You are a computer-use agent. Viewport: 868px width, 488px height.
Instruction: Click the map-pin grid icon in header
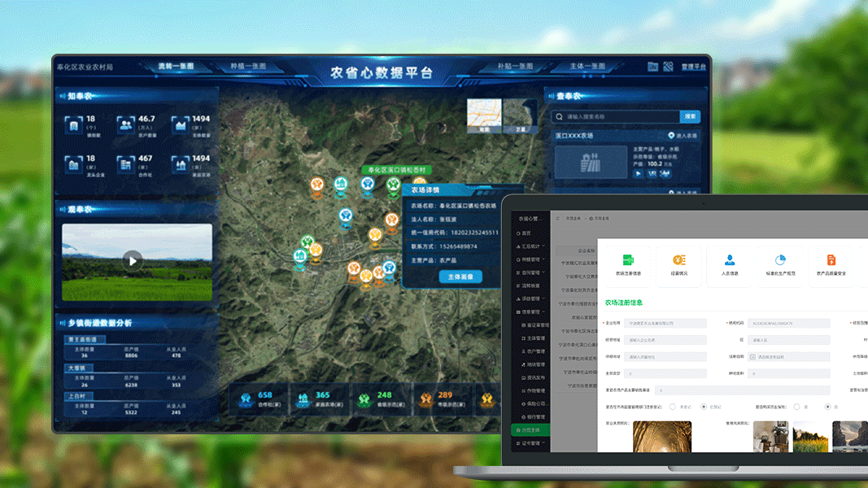click(x=668, y=67)
